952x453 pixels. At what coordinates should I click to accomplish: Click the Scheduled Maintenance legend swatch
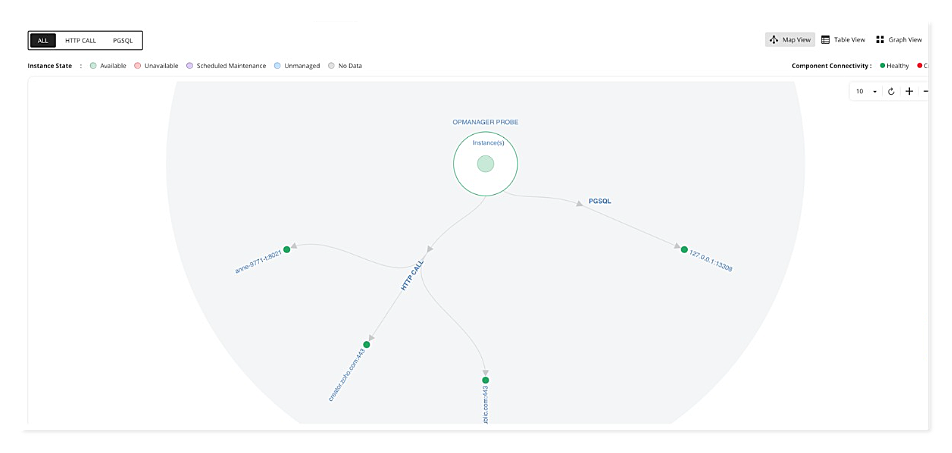pos(189,66)
